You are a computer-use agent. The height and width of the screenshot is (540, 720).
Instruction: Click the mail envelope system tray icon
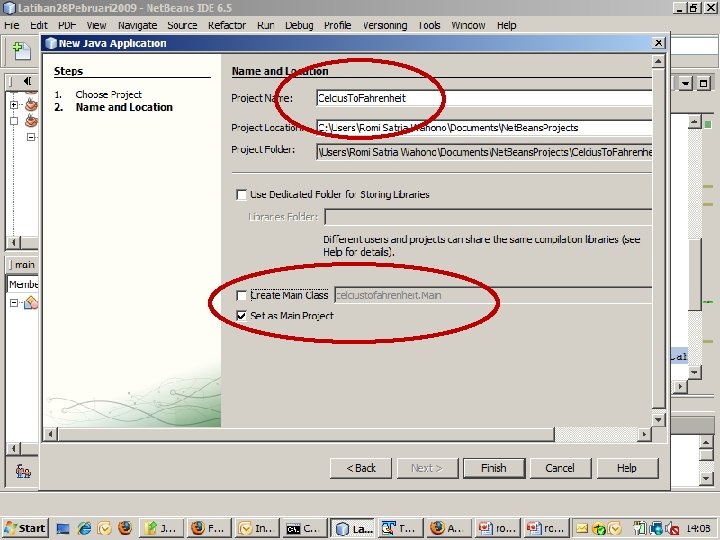pyautogui.click(x=582, y=529)
